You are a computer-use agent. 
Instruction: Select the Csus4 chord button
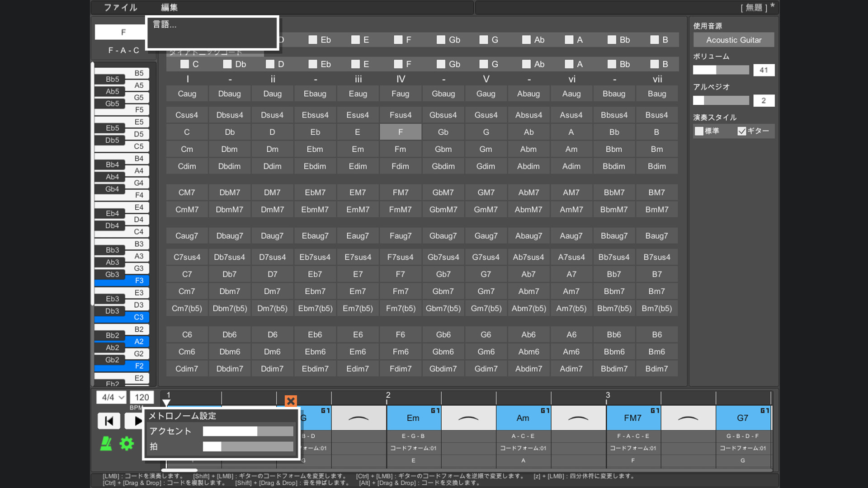pos(187,115)
